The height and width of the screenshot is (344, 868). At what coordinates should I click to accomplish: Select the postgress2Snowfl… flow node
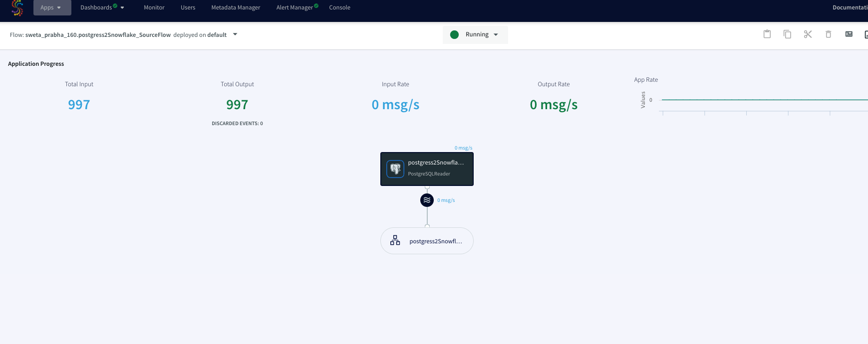coord(427,241)
